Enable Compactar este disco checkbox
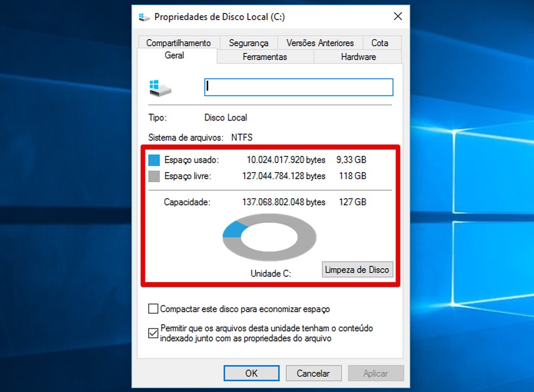Viewport: 534px width, 392px height. pyautogui.click(x=153, y=308)
